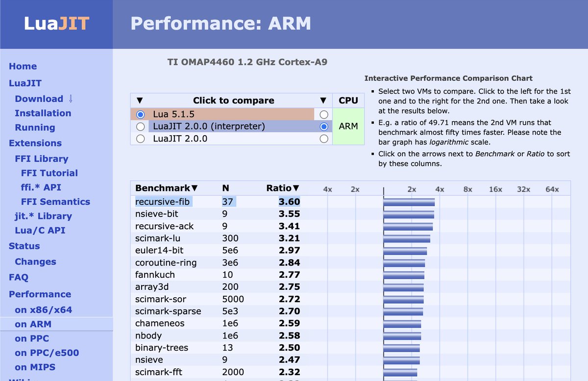
Task: Select LuaJIT 2.0.0 as second VM
Action: pyautogui.click(x=323, y=139)
